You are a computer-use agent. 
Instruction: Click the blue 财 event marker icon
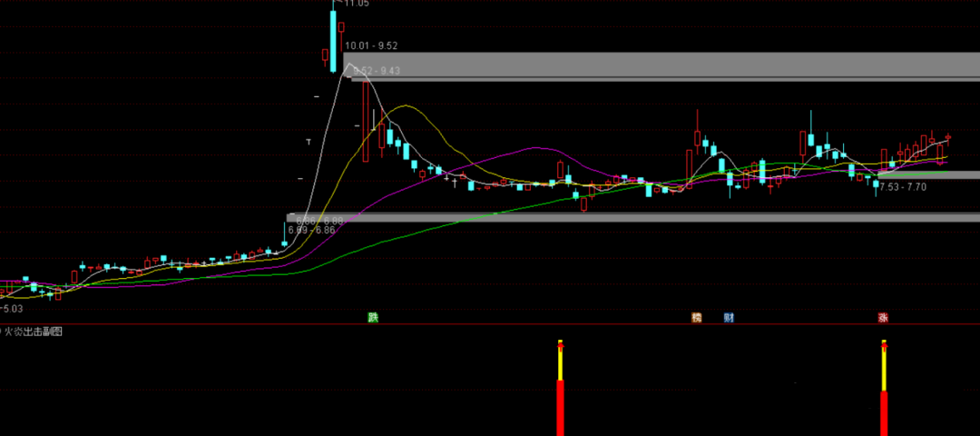729,318
